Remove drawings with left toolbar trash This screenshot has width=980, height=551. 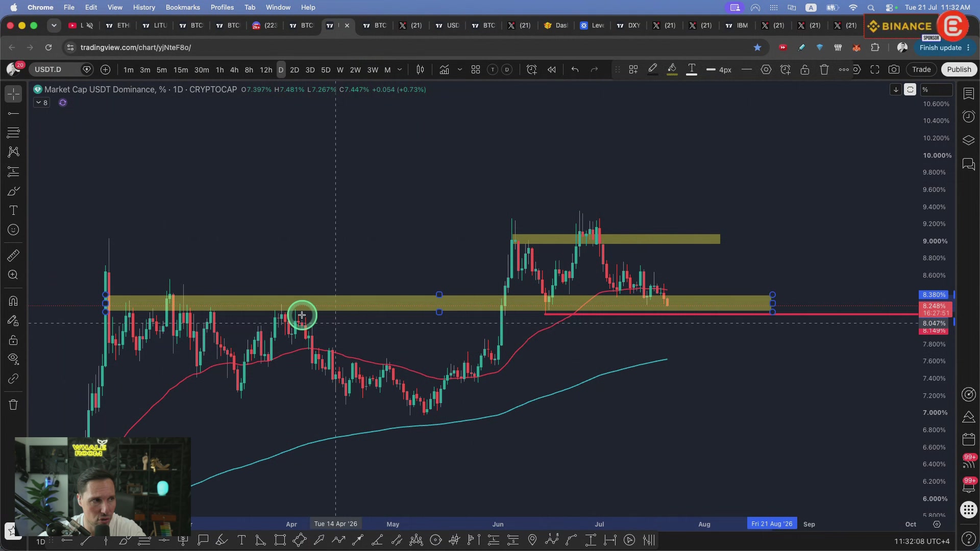pyautogui.click(x=14, y=405)
